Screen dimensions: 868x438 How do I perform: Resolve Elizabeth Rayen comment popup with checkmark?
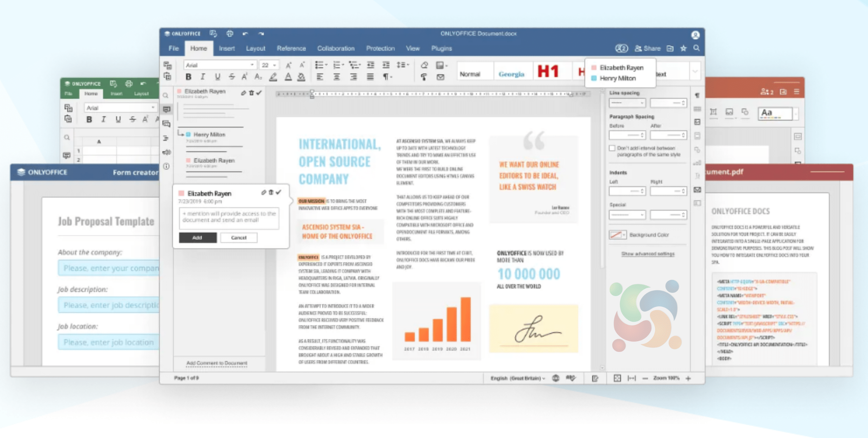[279, 193]
